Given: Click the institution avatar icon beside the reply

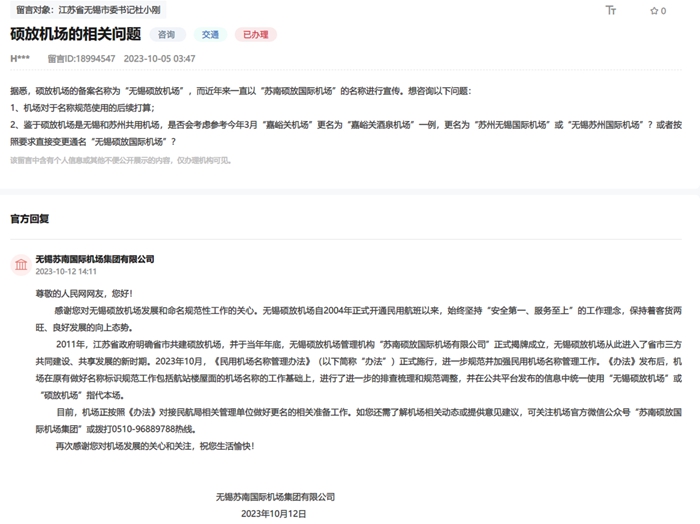Looking at the screenshot, I should [x=21, y=265].
